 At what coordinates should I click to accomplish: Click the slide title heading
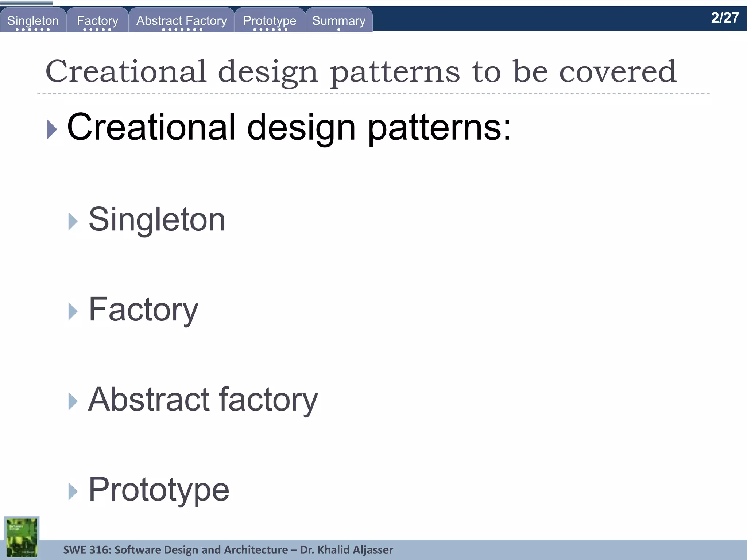[360, 72]
